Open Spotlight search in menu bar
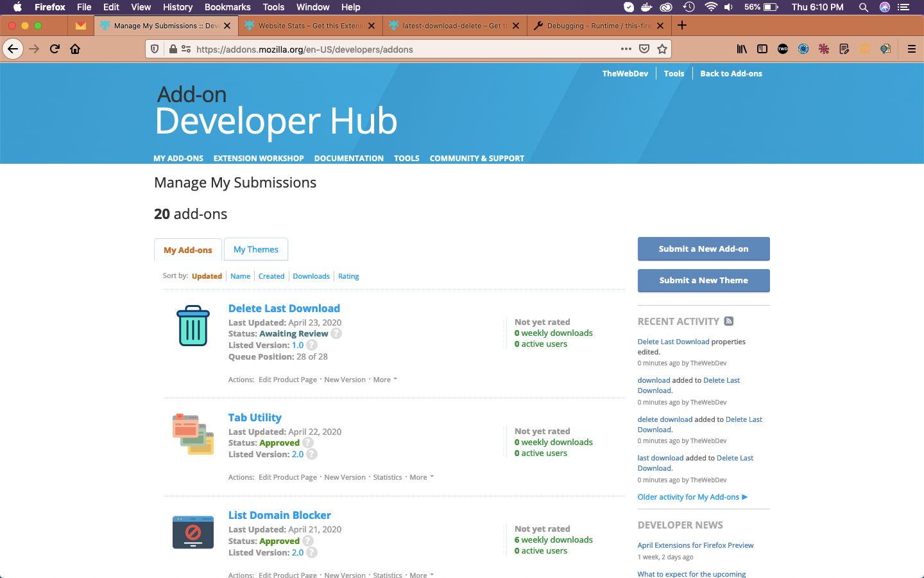Image resolution: width=924 pixels, height=578 pixels. tap(864, 7)
